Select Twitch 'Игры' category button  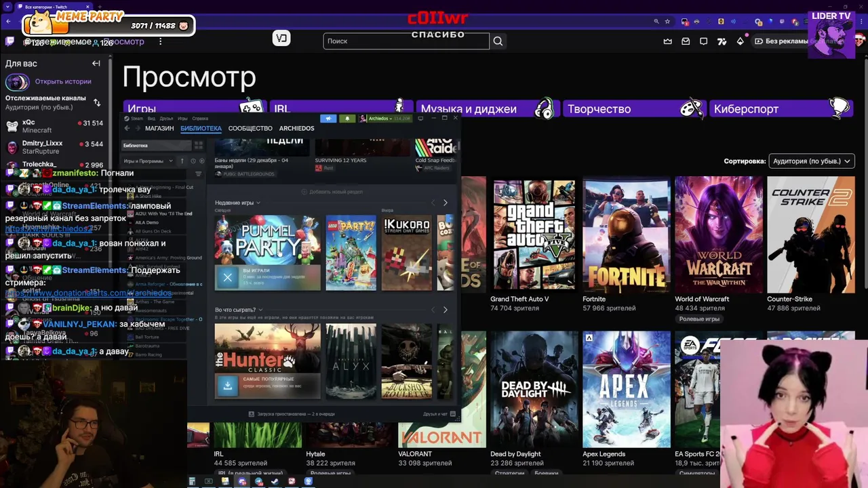[x=194, y=108]
